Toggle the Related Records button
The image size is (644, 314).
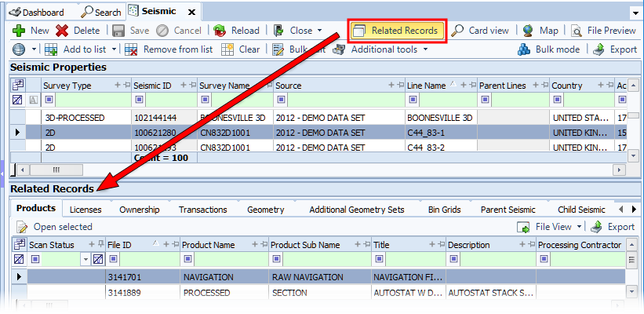pyautogui.click(x=397, y=31)
